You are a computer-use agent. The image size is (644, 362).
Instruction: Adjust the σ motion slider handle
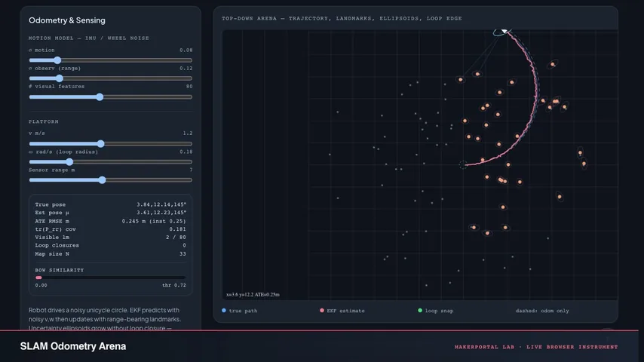pyautogui.click(x=57, y=60)
